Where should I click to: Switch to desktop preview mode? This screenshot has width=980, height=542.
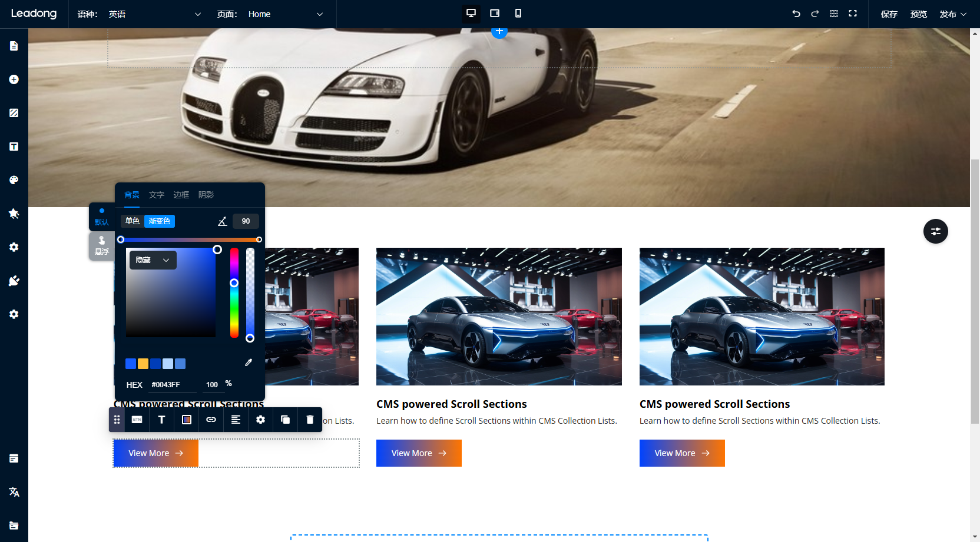pyautogui.click(x=471, y=14)
